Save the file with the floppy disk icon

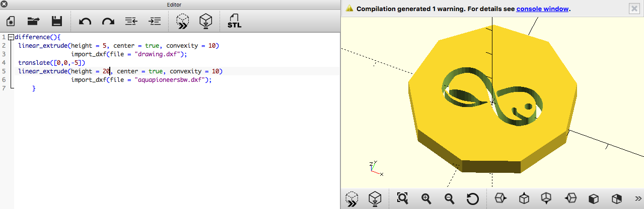pyautogui.click(x=57, y=21)
